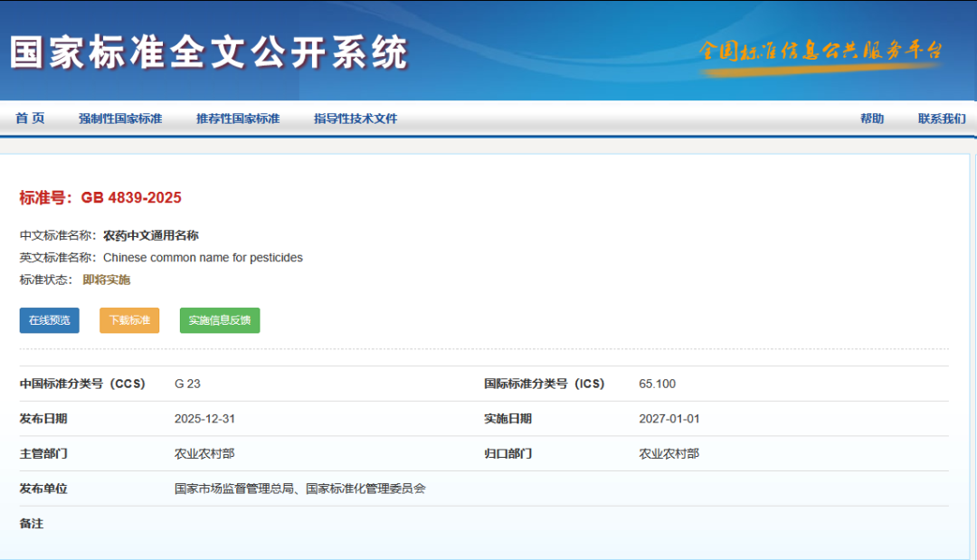
Task: Select English name Chinese common name for pesticides
Action: pyautogui.click(x=204, y=258)
